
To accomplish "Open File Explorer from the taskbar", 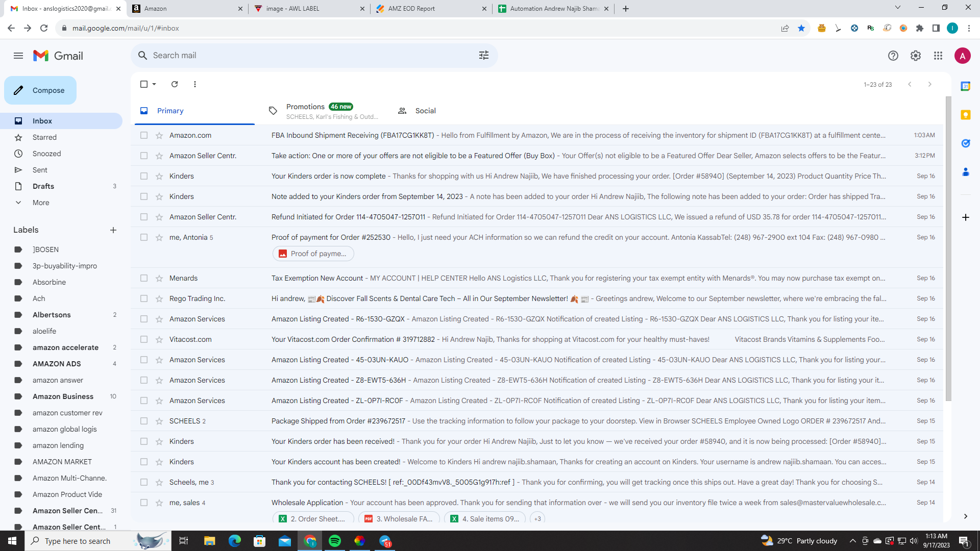I will [209, 541].
